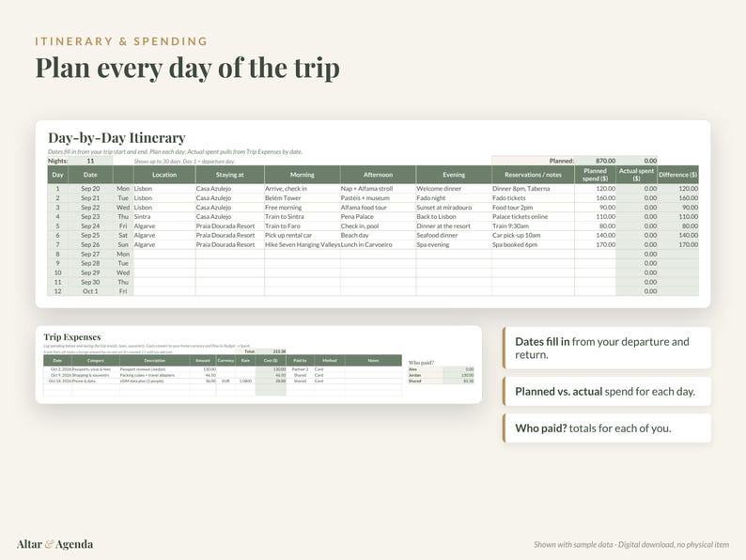Select the Nights value cell showing 11
746x560 pixels.
91,161
